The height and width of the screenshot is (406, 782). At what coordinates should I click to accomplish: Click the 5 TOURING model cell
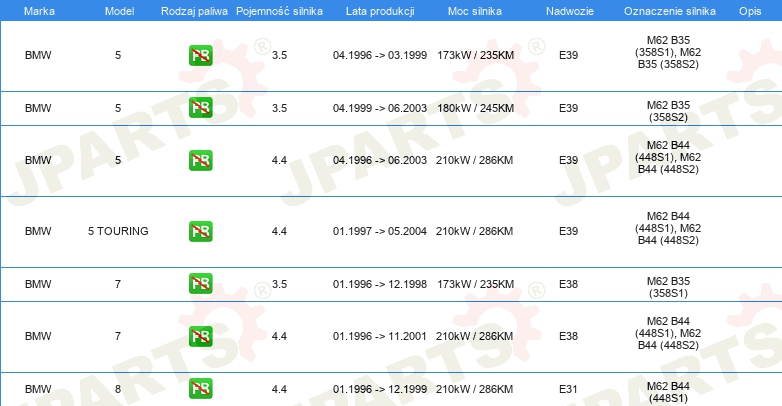118,231
